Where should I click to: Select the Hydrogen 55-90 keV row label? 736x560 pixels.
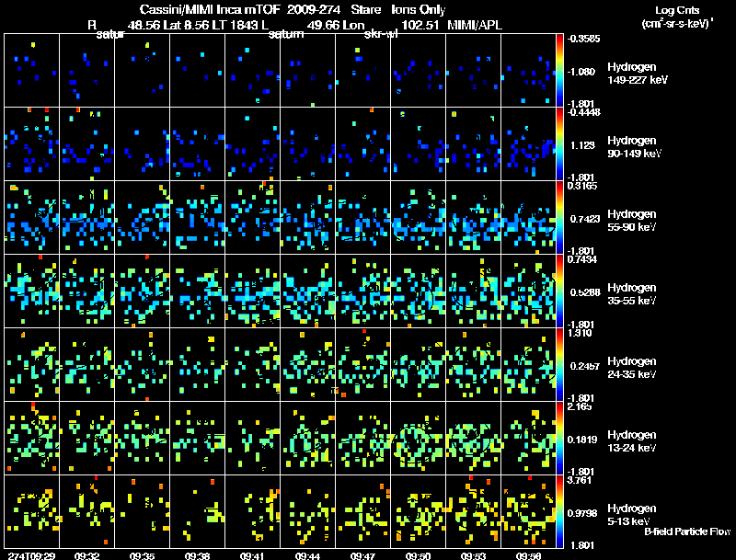coord(632,221)
